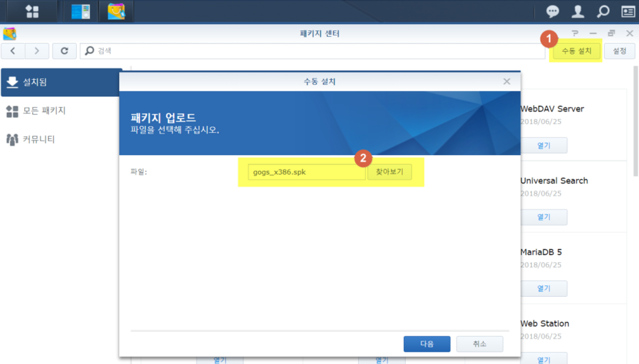Click the refresh arrow in Package Center

click(64, 51)
